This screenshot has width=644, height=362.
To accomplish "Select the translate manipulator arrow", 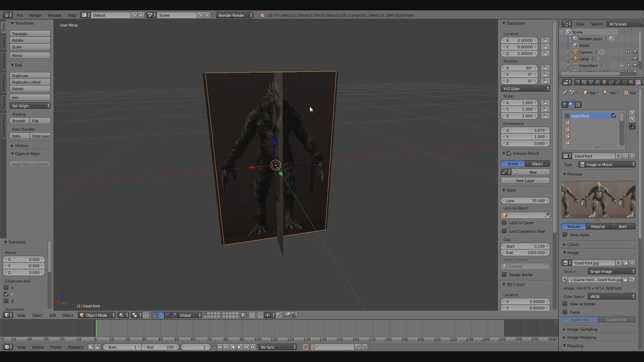I will point(161,315).
